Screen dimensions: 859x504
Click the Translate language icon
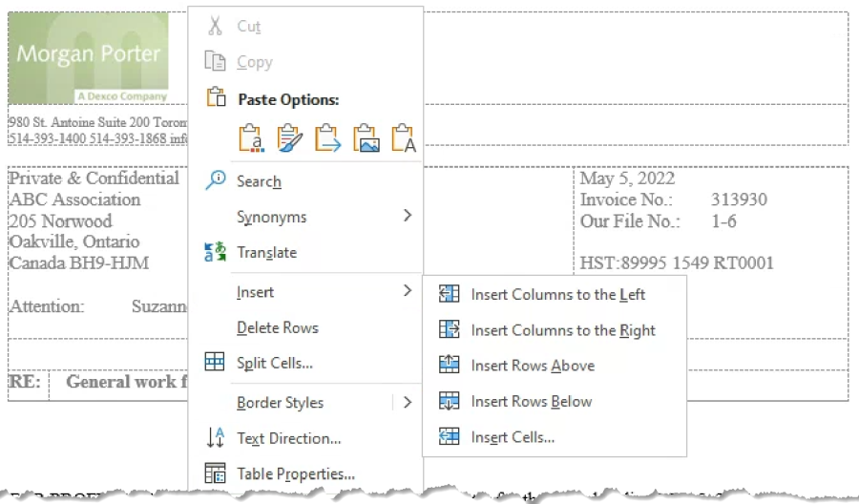click(215, 251)
